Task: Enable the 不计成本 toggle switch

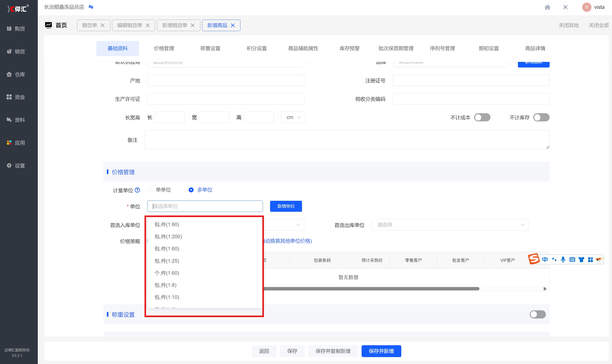Action: [x=482, y=118]
